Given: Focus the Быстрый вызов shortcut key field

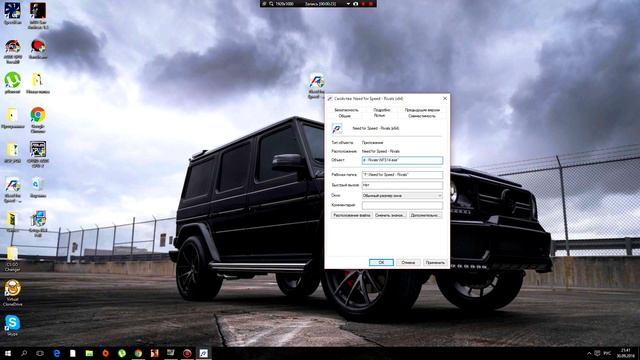Looking at the screenshot, I should [402, 185].
